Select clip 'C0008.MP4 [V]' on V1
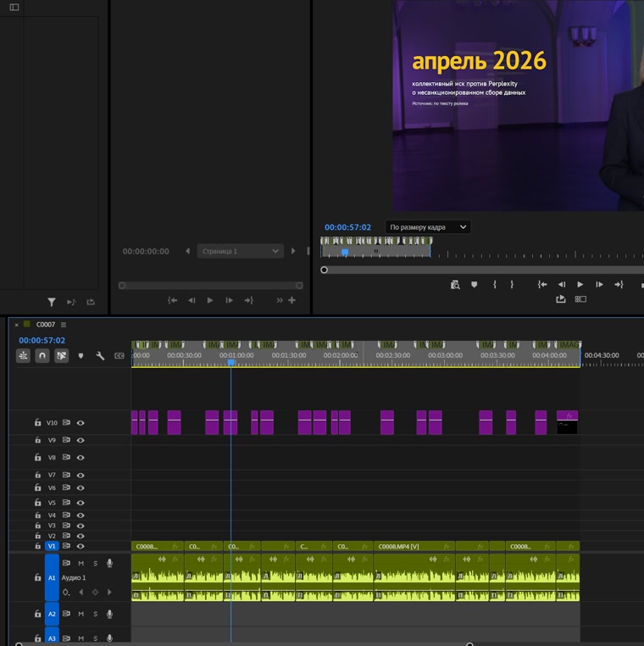 tap(414, 546)
